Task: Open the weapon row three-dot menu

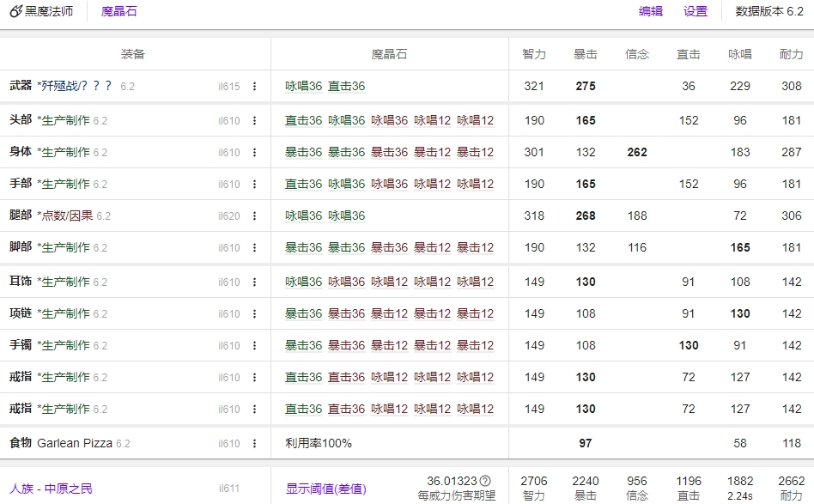Action: point(254,86)
